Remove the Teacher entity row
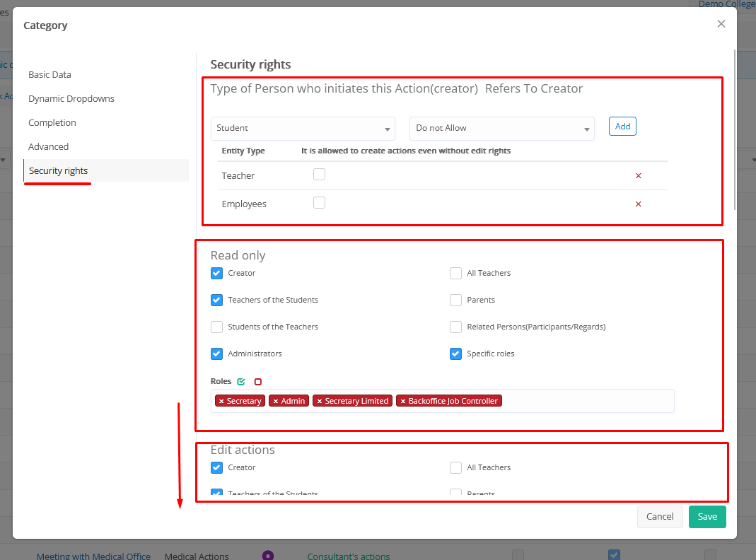This screenshot has height=560, width=756. pos(638,176)
